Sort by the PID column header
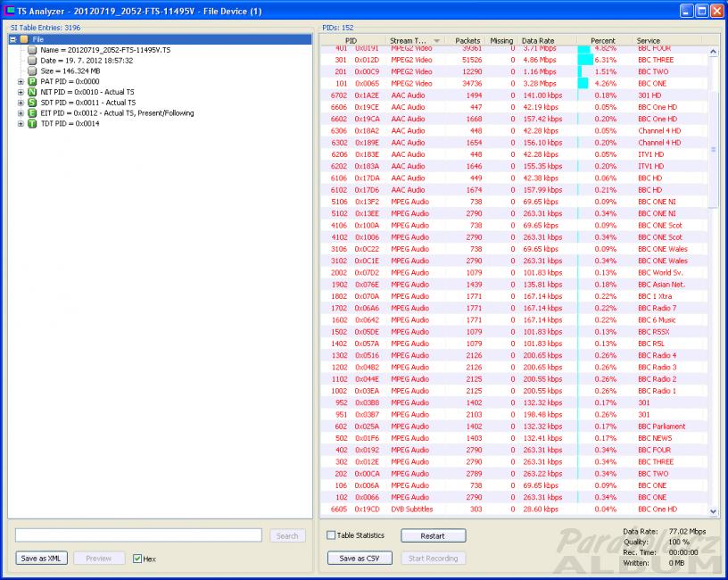Screen dimensions: 728x580 point(351,41)
